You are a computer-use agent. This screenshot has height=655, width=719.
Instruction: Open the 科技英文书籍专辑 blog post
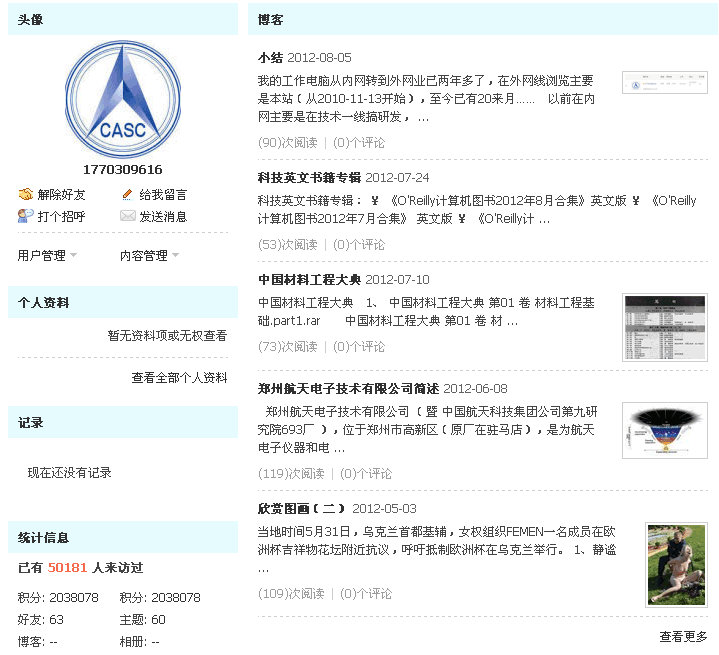(x=310, y=178)
